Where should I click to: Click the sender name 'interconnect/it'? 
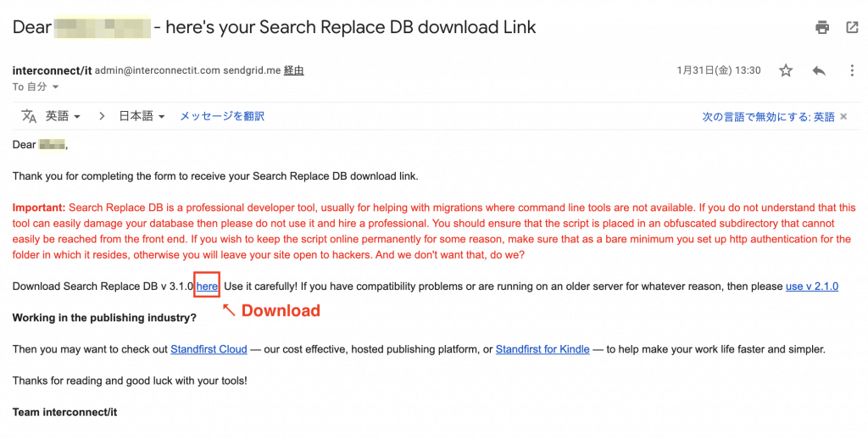pyautogui.click(x=52, y=70)
